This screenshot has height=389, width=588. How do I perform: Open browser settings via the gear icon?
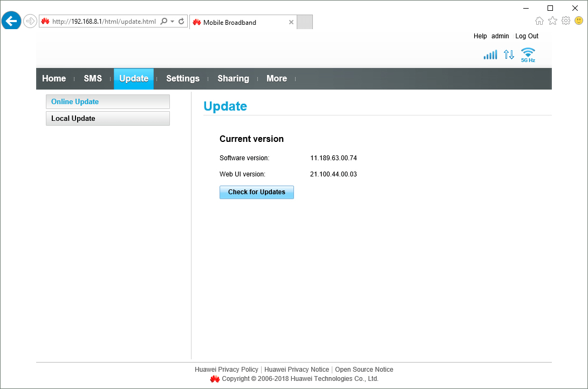click(565, 20)
